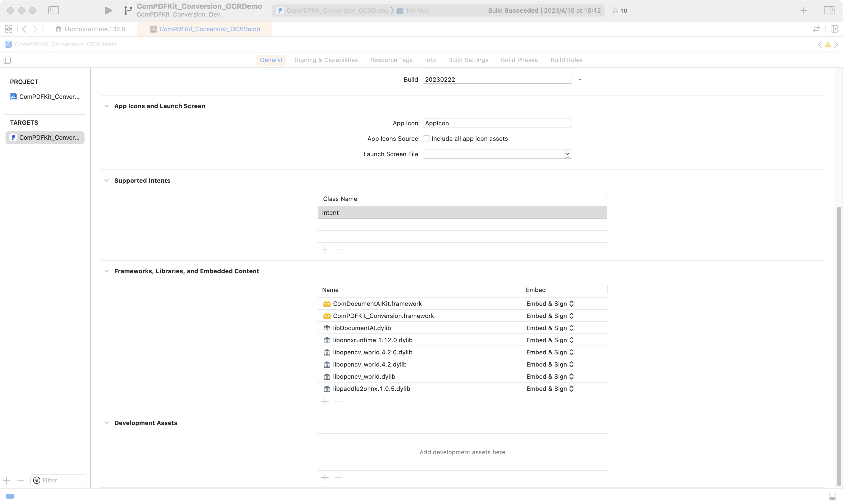This screenshot has width=843, height=504.
Task: Click the plus next to App Icon field
Action: click(580, 123)
